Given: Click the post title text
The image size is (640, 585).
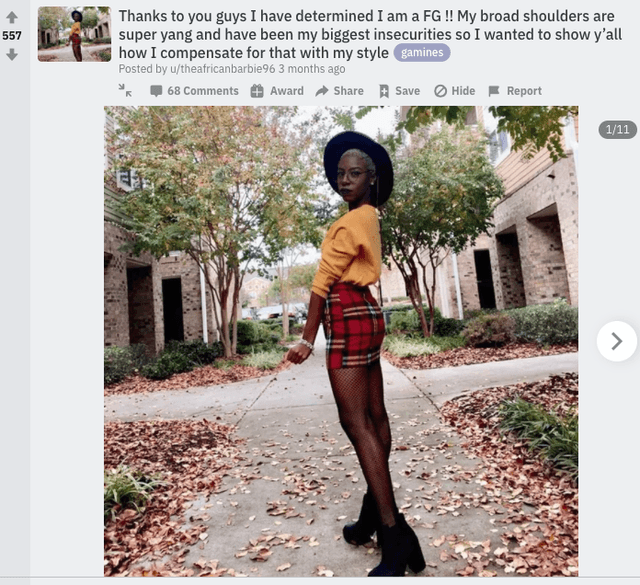Looking at the screenshot, I should point(370,34).
